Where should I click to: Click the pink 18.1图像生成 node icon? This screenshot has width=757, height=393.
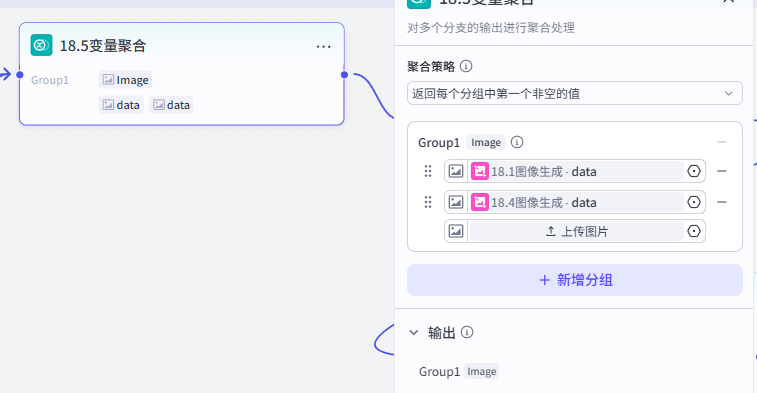point(480,171)
